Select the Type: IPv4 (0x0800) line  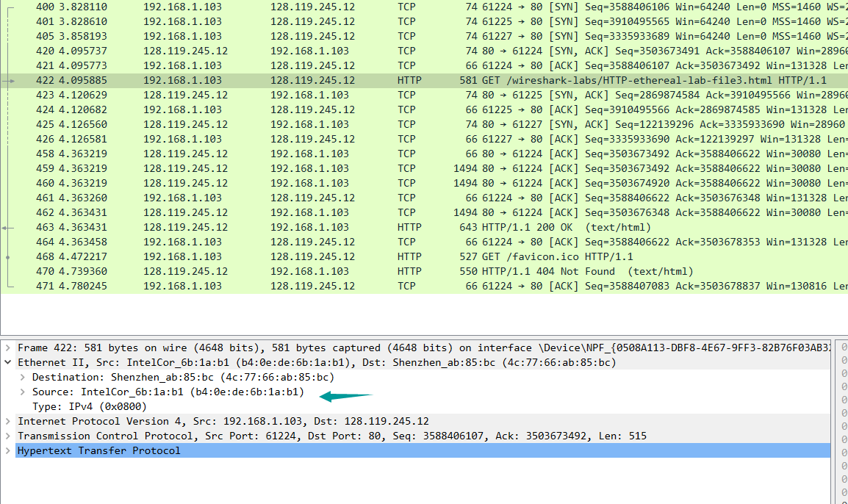pos(89,406)
